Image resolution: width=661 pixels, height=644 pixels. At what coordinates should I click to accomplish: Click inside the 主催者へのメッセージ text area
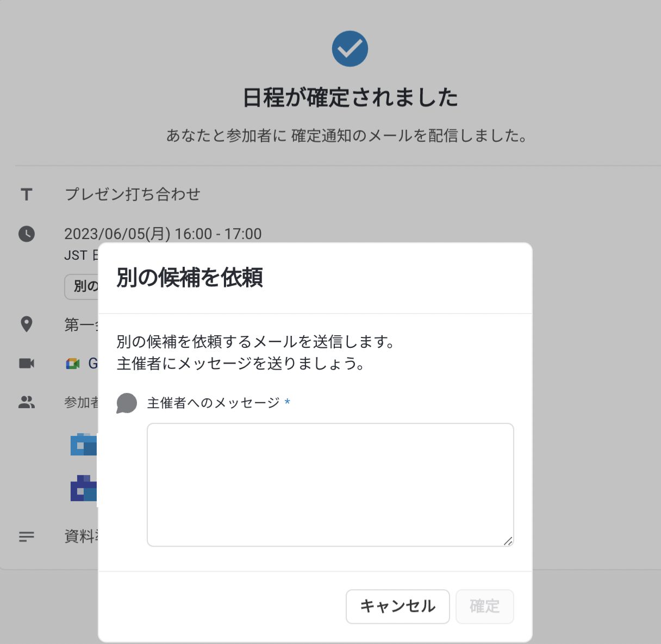(329, 484)
